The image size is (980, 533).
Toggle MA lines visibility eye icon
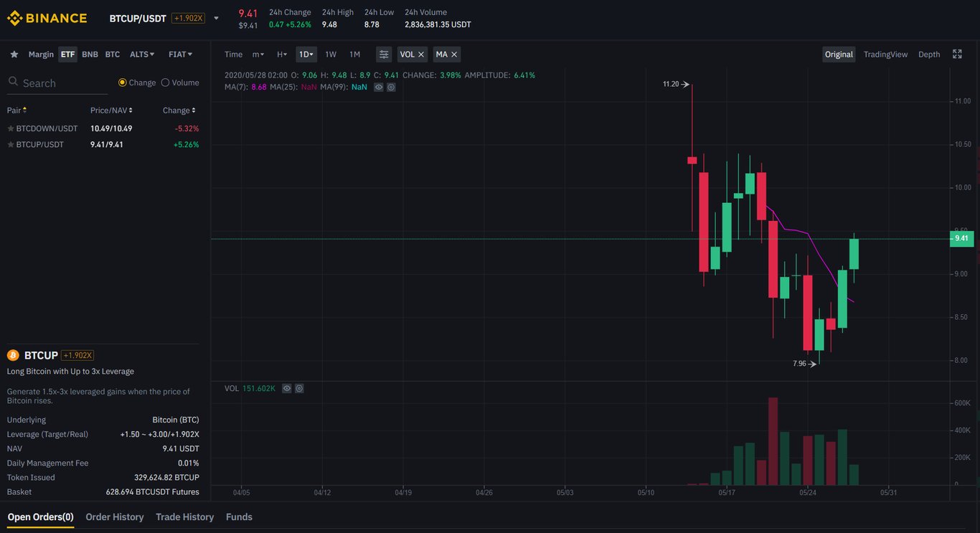[379, 87]
